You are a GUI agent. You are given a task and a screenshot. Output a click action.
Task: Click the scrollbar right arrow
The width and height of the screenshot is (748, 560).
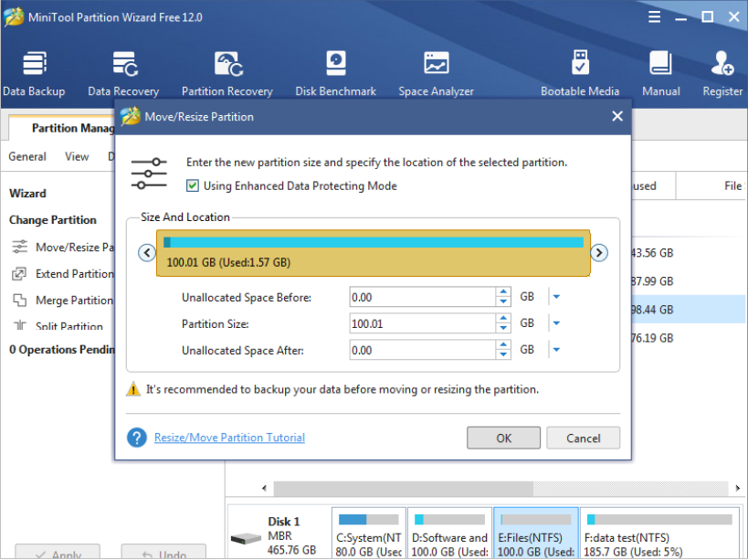coord(738,488)
